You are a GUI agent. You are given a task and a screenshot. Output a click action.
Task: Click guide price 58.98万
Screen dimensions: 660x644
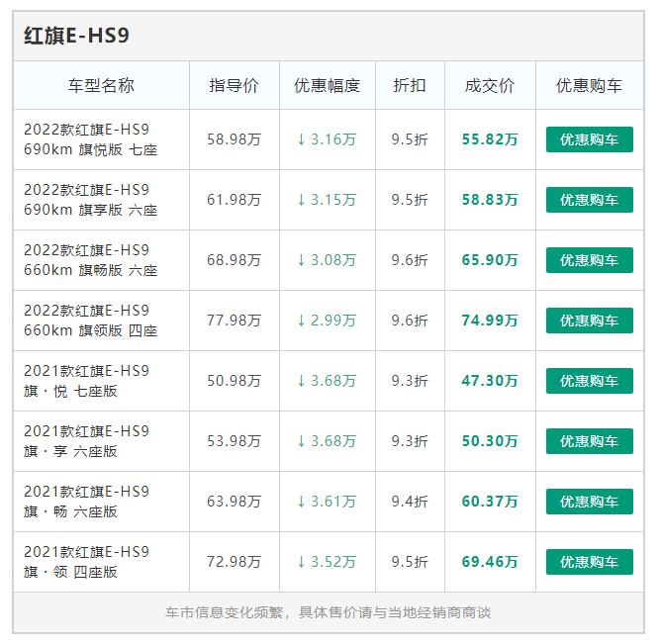click(235, 139)
